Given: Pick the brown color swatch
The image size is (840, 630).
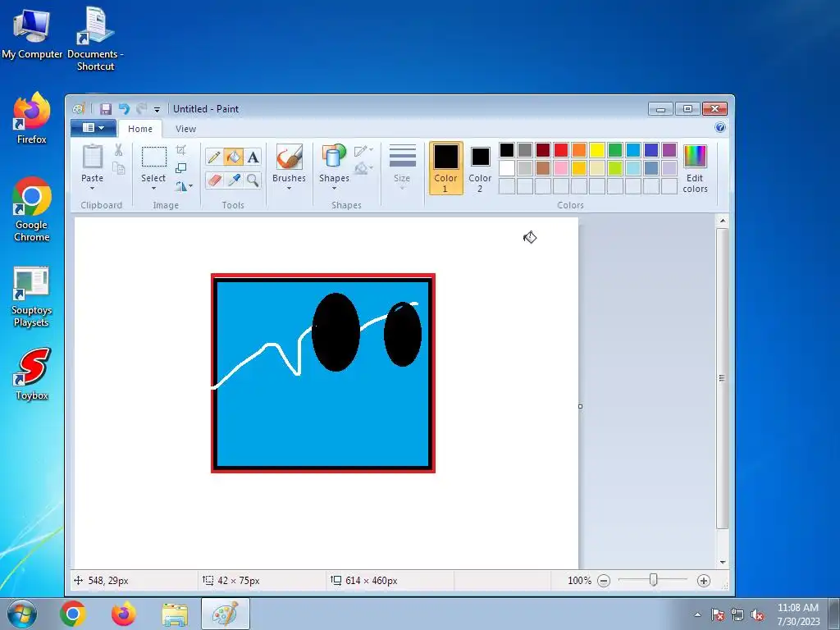Looking at the screenshot, I should (543, 168).
